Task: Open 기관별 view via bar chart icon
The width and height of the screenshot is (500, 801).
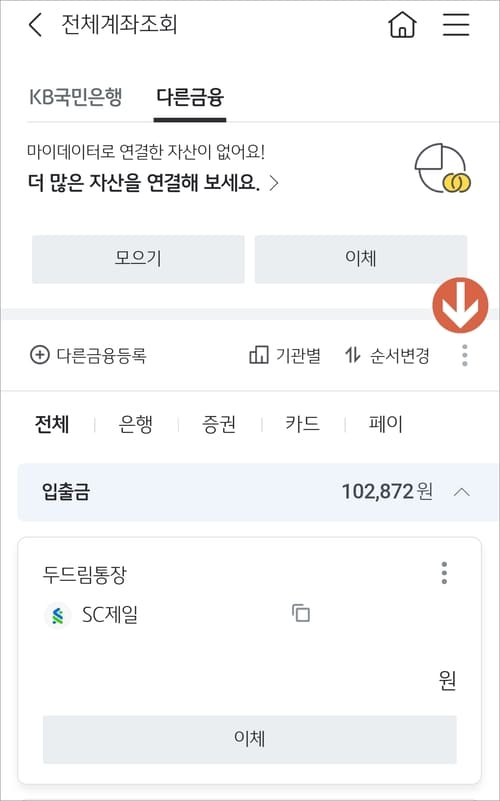Action: tap(258, 355)
